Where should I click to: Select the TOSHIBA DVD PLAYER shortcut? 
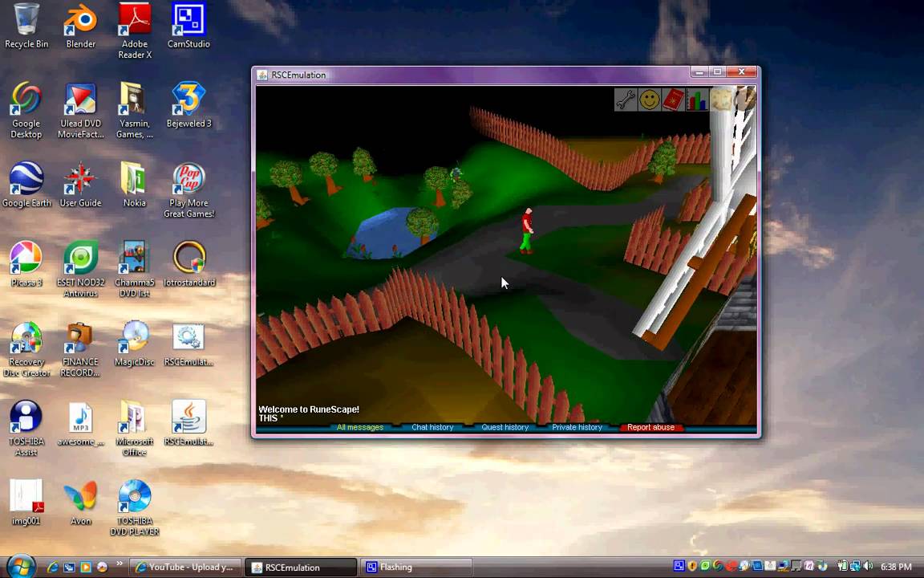(135, 507)
